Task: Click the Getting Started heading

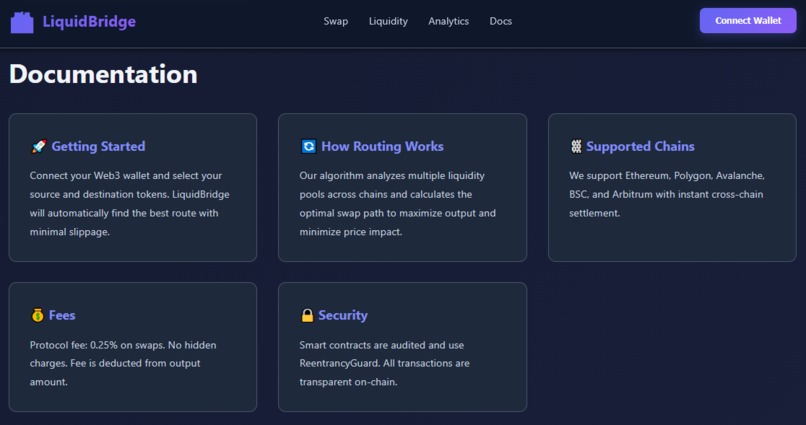Action: pos(98,146)
